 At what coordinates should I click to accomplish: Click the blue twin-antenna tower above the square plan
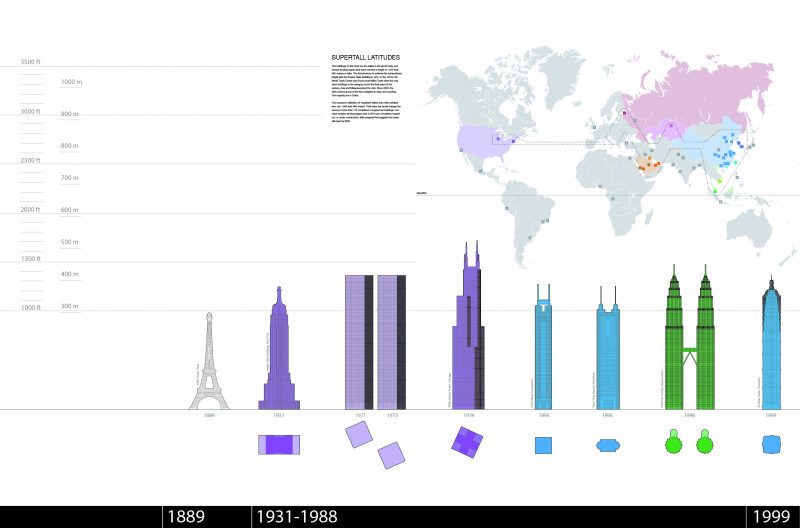(x=543, y=347)
